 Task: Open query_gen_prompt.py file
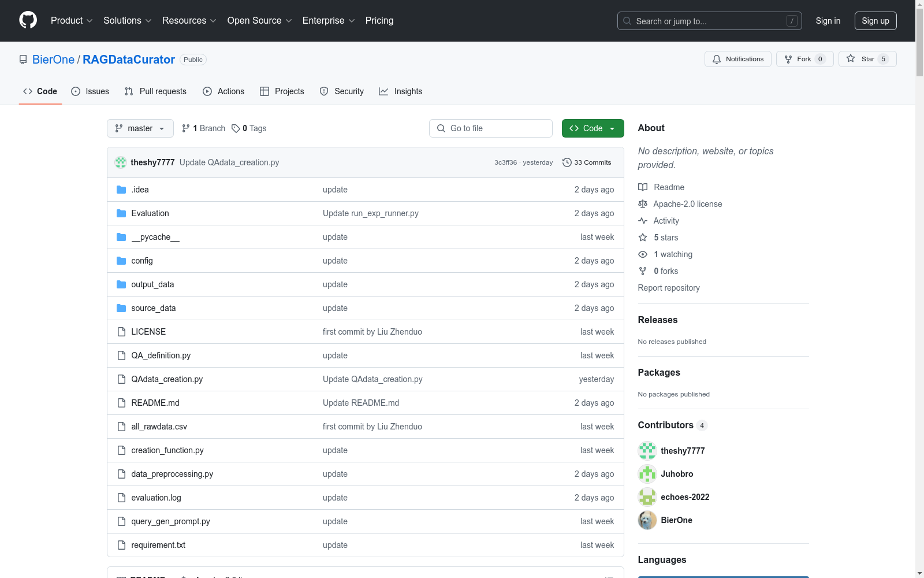pos(170,521)
